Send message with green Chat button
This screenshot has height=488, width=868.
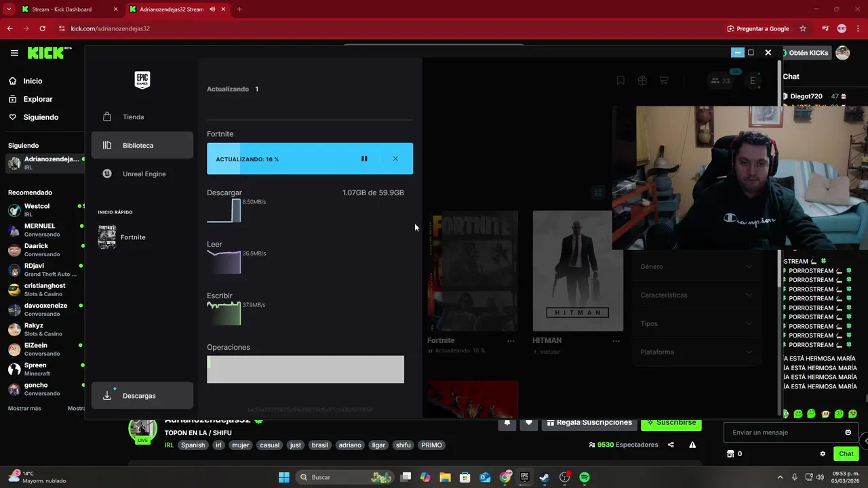[846, 454]
